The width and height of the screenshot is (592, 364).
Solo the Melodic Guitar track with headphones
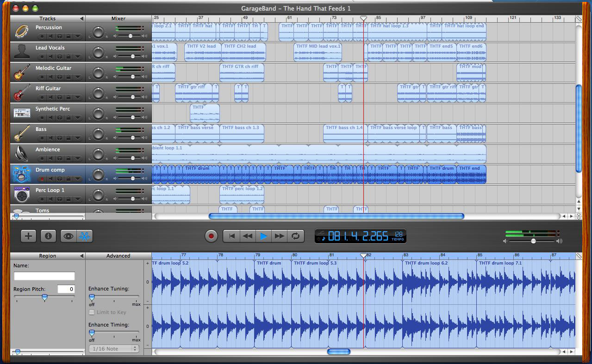[60, 77]
